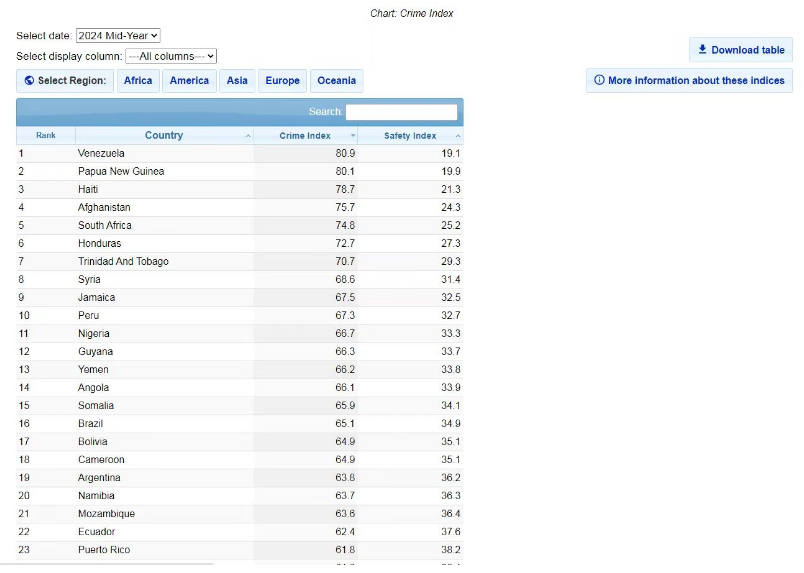Open the Select date dropdown
Screen dimensions: 804x573
coord(118,36)
